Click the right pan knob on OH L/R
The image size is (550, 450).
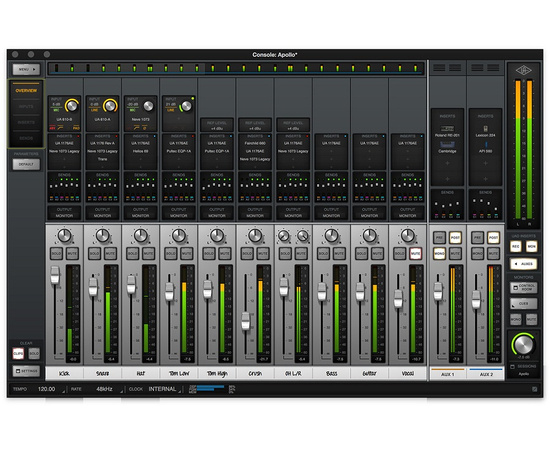(302, 236)
